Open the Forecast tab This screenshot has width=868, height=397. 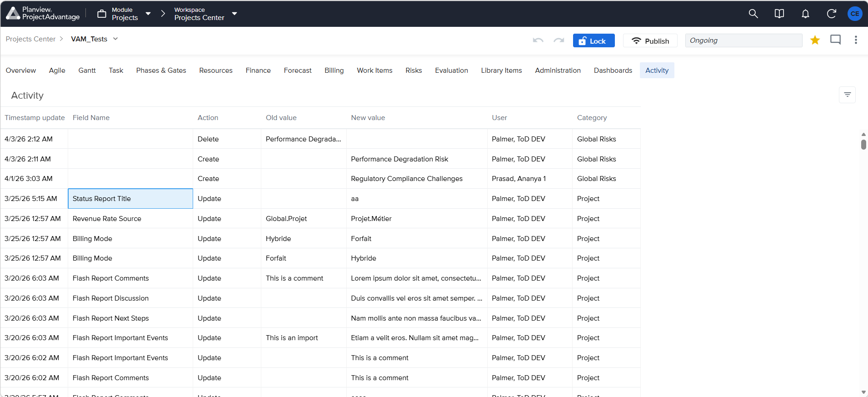click(x=298, y=70)
